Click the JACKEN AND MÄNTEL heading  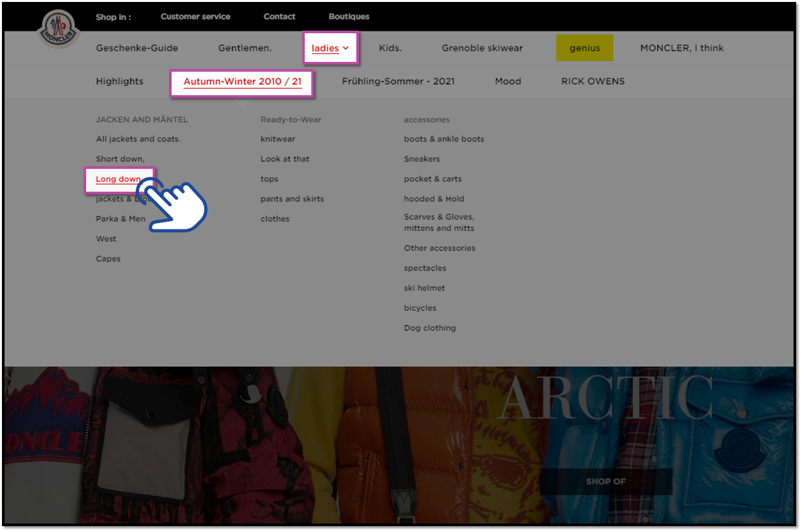click(142, 120)
